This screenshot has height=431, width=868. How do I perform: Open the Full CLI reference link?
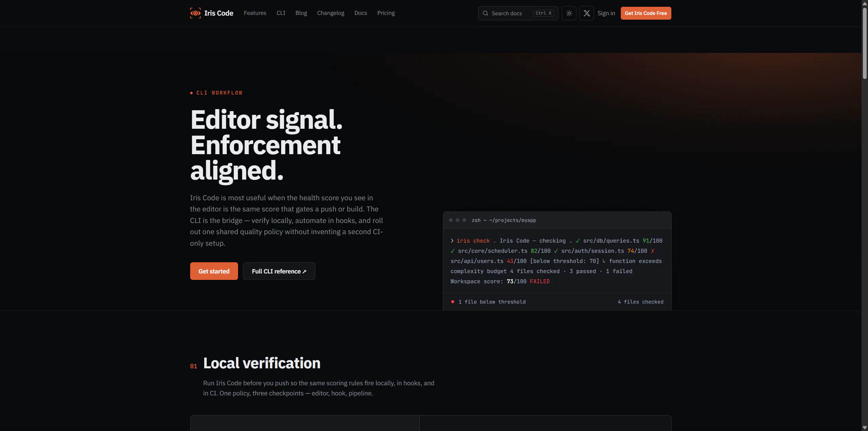pyautogui.click(x=279, y=271)
